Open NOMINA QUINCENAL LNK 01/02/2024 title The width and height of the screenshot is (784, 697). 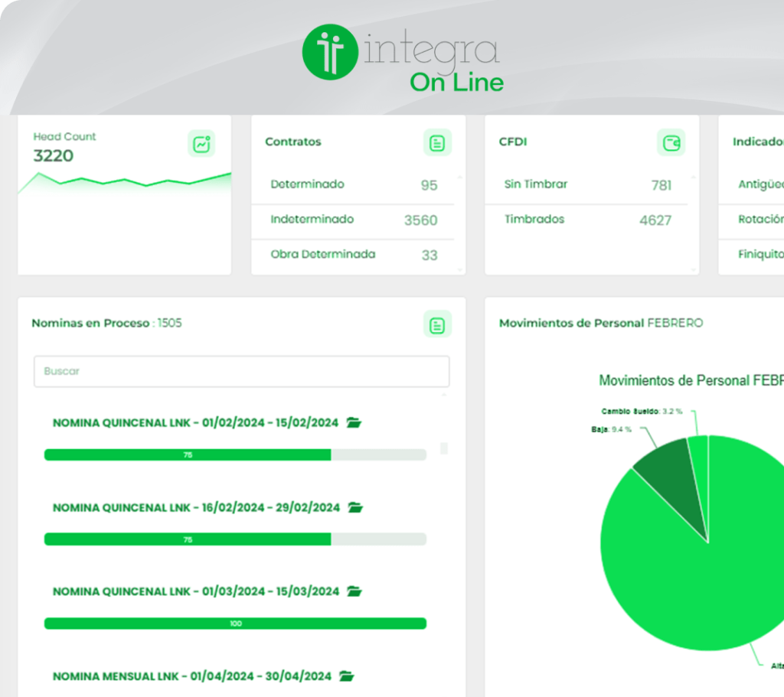click(195, 423)
